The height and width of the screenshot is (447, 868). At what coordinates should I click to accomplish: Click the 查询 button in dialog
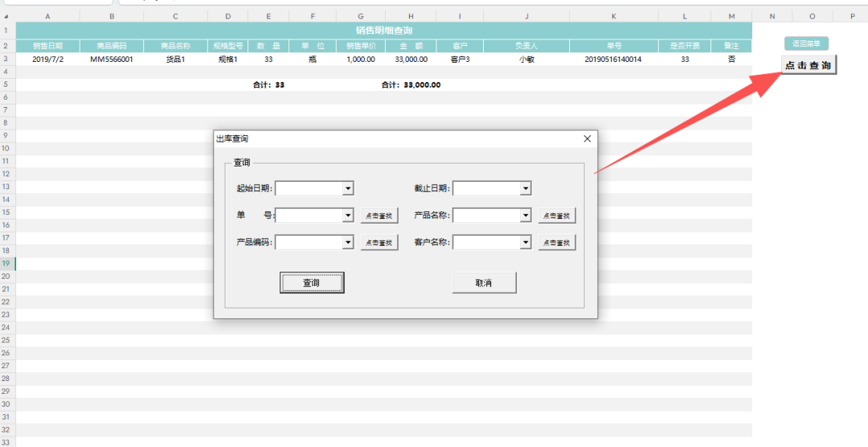coord(312,283)
